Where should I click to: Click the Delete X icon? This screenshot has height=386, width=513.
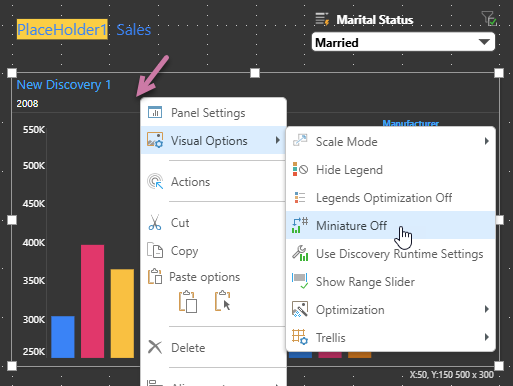[155, 347]
